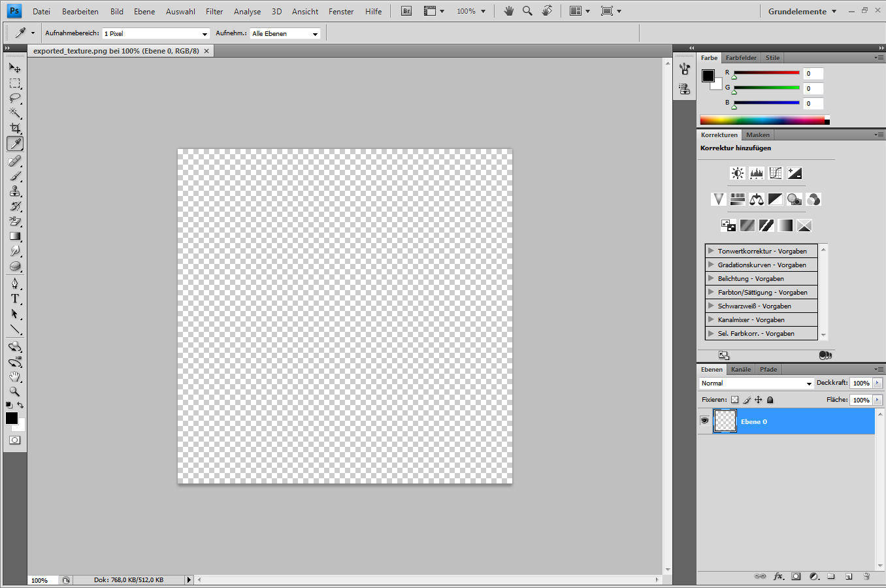The width and height of the screenshot is (886, 588).
Task: Click the foreground color swatch in toolbox
Action: 11,418
